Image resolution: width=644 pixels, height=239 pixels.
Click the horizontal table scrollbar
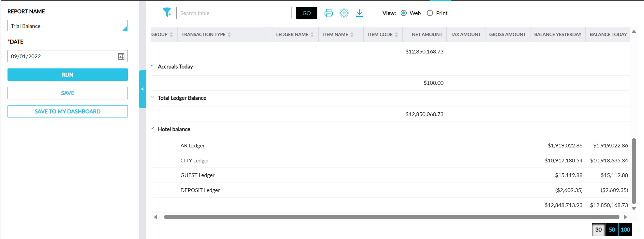pos(391,217)
